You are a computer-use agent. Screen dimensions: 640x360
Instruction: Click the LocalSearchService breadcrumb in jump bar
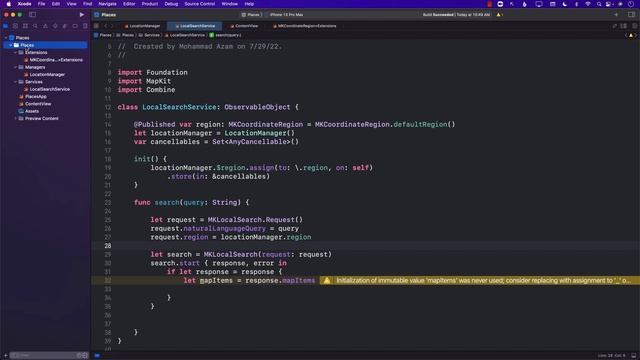184,35
